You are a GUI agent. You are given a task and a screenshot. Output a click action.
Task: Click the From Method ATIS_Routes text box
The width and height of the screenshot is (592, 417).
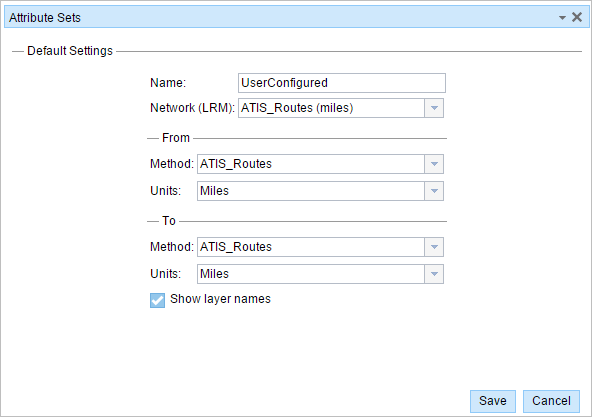[x=311, y=164]
